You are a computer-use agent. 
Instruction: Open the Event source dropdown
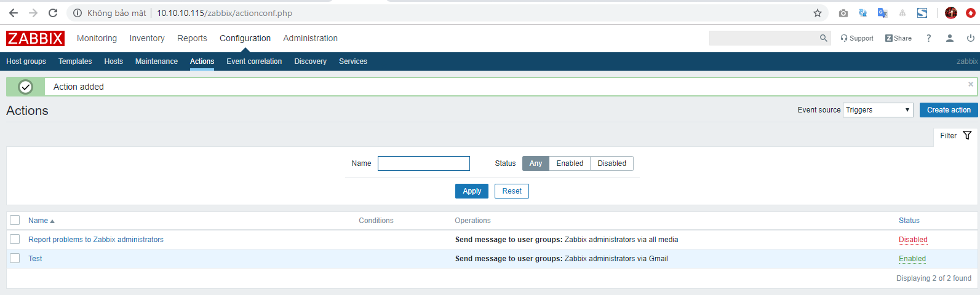878,110
